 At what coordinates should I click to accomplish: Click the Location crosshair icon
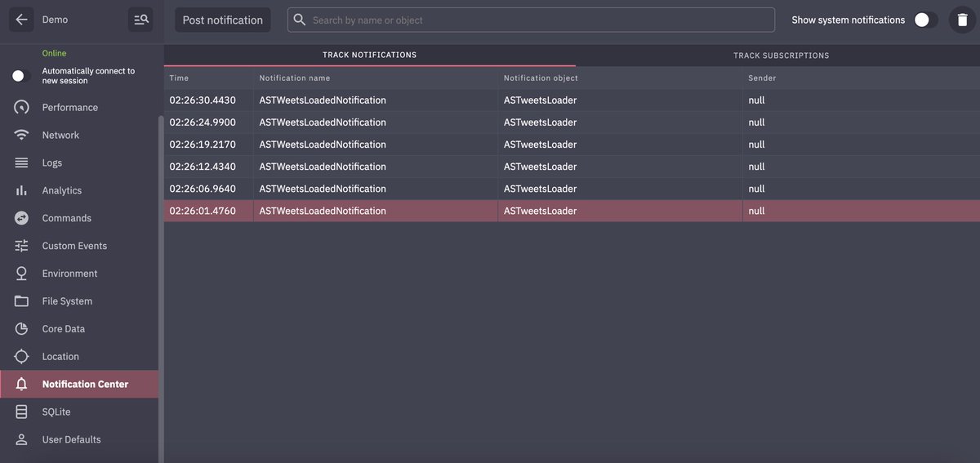point(22,357)
